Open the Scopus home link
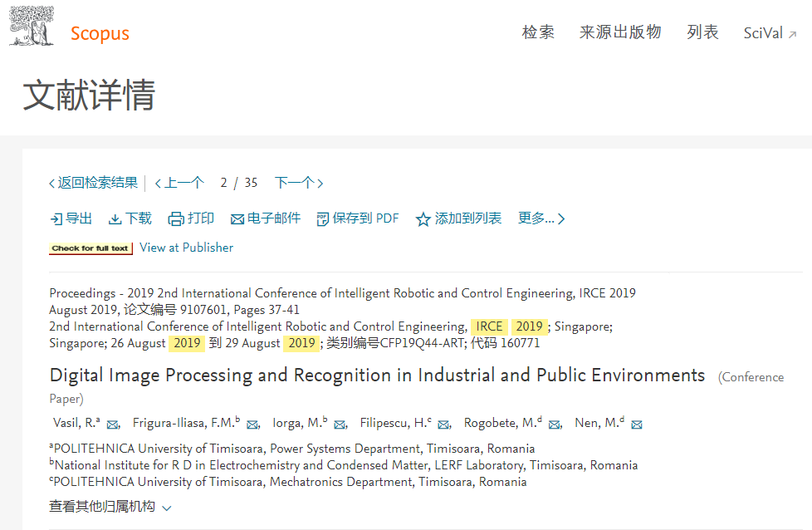The image size is (812, 530). pyautogui.click(x=100, y=33)
